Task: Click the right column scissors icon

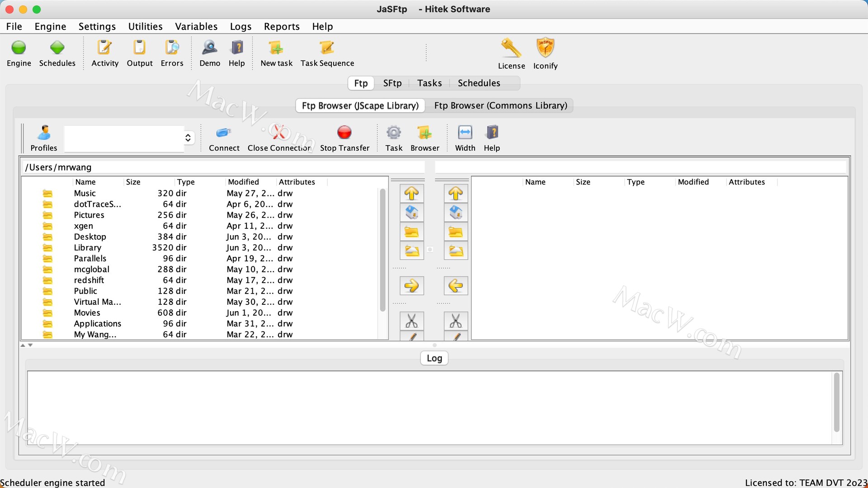Action: point(456,321)
